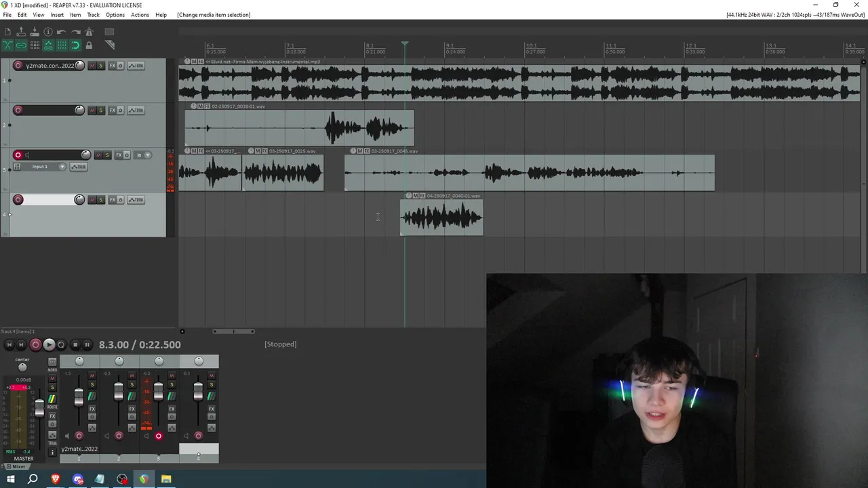Click arrange view horizontal scrollbar
The width and height of the screenshot is (868, 488).
coord(233,331)
